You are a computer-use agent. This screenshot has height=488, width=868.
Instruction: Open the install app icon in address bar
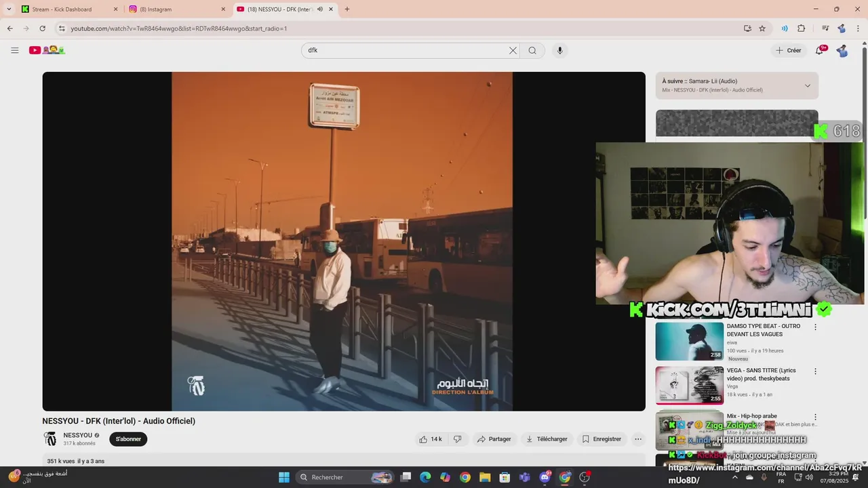[747, 28]
